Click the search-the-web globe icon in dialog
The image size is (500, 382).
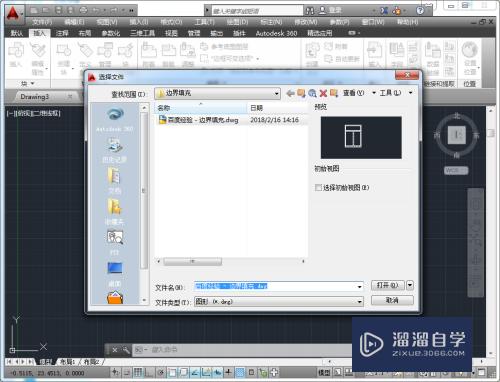pyautogui.click(x=312, y=93)
